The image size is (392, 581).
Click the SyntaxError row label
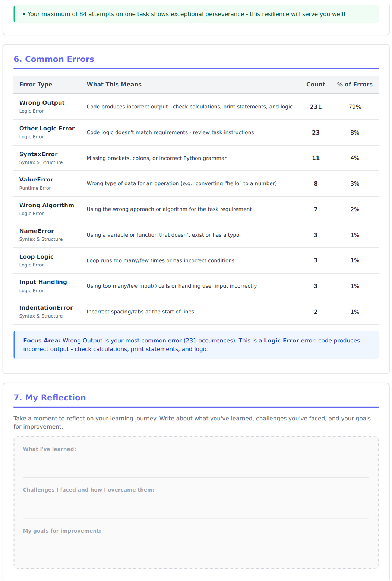click(38, 154)
